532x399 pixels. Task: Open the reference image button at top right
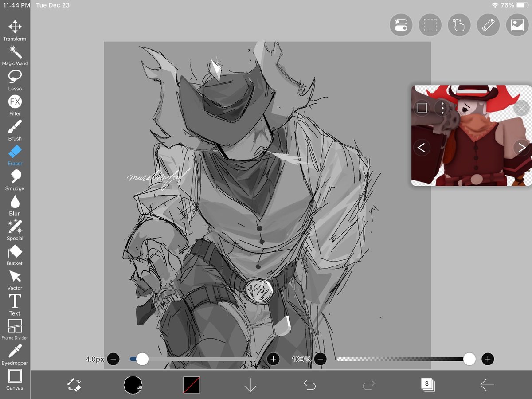point(517,25)
